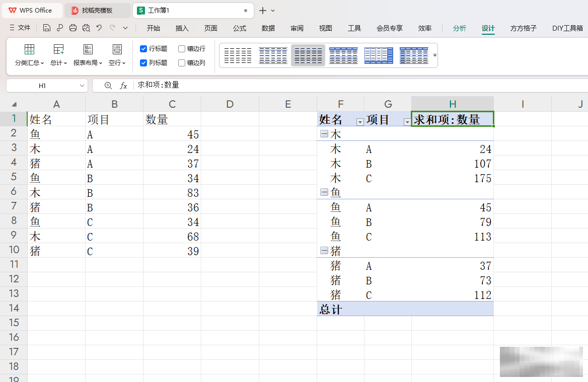
Task: Select the fourth blue-header pivot style thumbnail
Action: (x=343, y=55)
